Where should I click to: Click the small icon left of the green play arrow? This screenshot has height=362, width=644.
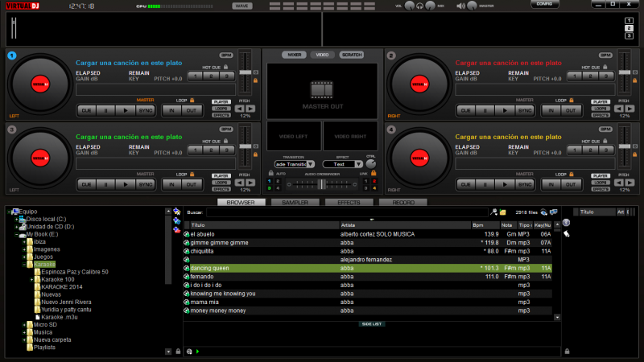189,352
